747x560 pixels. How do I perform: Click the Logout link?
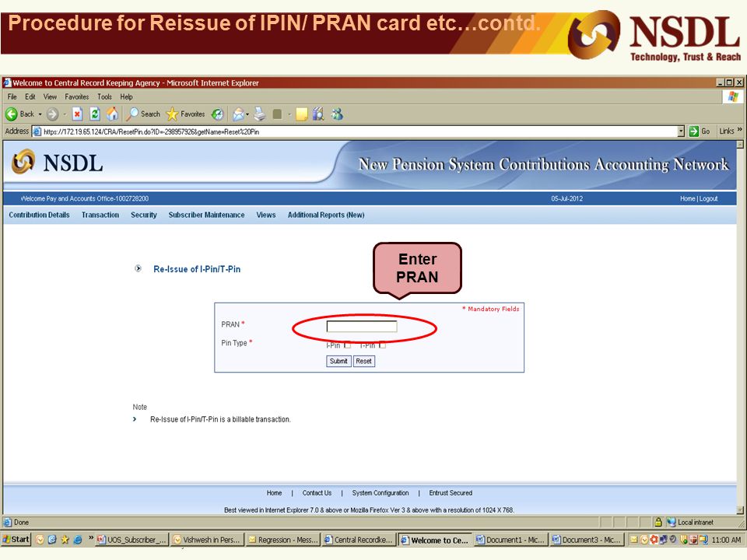tap(708, 198)
